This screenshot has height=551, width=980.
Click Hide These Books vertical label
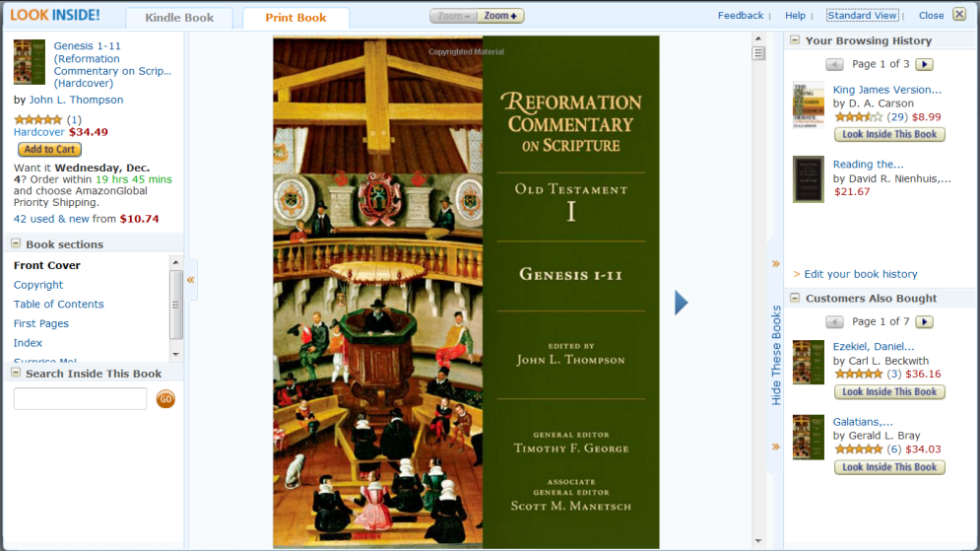tap(776, 355)
